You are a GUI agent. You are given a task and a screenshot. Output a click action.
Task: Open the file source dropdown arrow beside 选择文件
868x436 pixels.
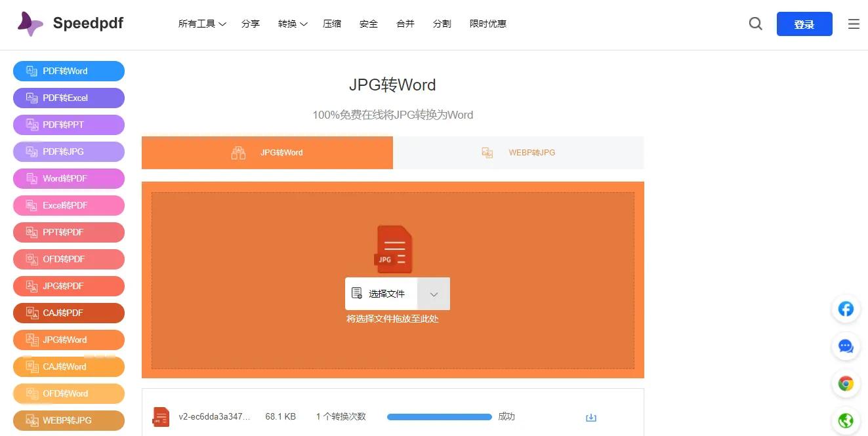(434, 294)
